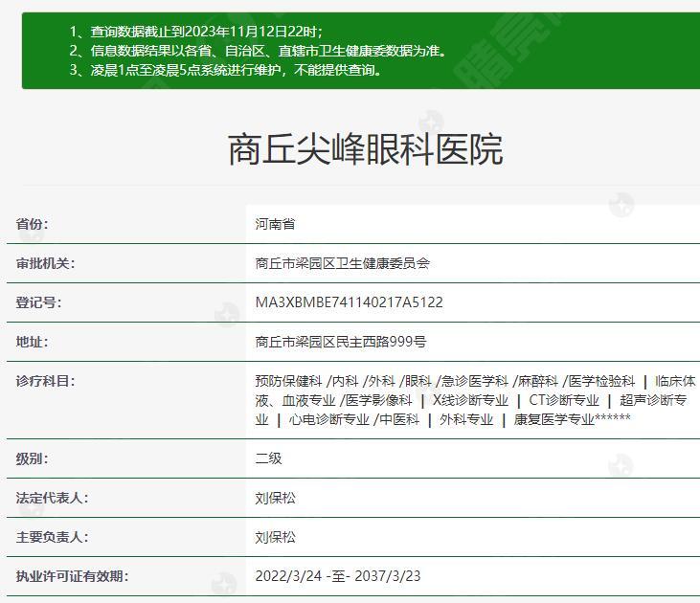Select 刘保松 in the 法定代表人 row
Image resolution: width=700 pixels, height=603 pixels.
(276, 498)
